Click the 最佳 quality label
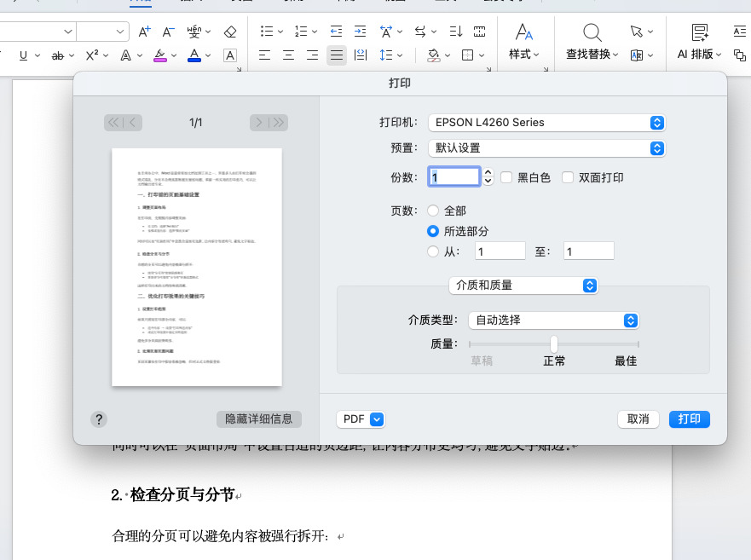Screen dimensions: 751x560 [626, 361]
